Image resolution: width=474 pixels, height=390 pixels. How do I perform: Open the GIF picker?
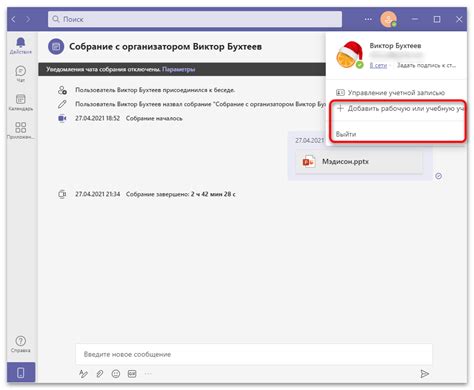(x=132, y=374)
